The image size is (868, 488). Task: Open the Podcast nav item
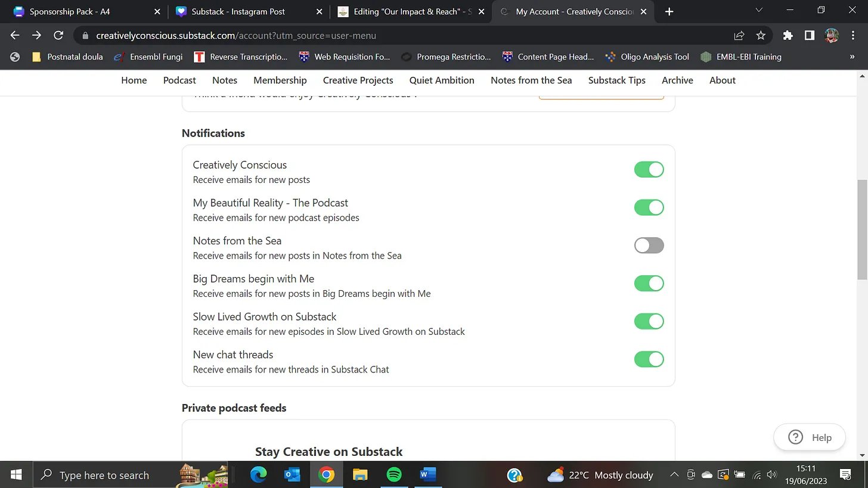(x=179, y=80)
